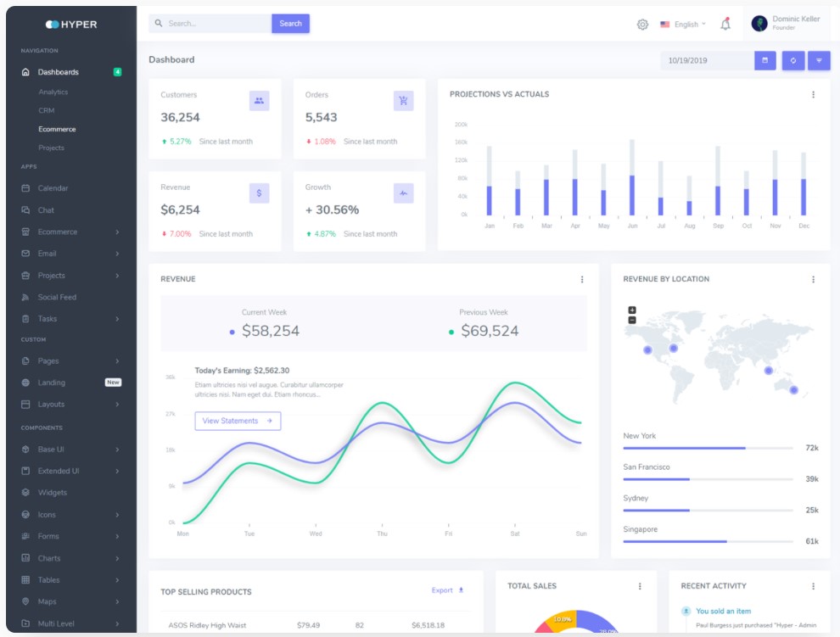
Task: Click the Revenue card dollar icon
Action: [x=260, y=193]
